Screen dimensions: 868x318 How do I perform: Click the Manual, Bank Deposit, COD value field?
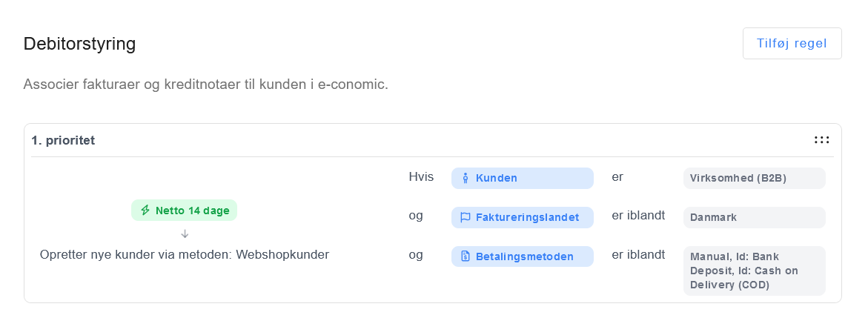[x=754, y=271]
